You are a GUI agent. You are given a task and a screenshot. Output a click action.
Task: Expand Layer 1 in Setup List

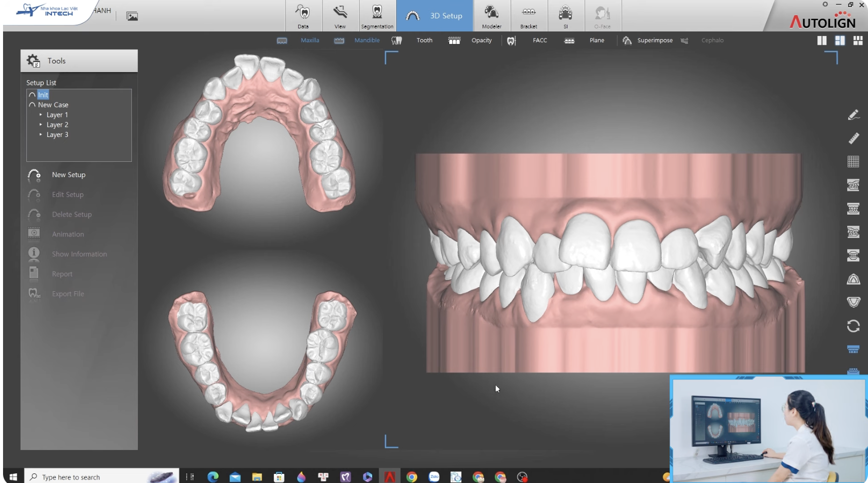point(41,115)
